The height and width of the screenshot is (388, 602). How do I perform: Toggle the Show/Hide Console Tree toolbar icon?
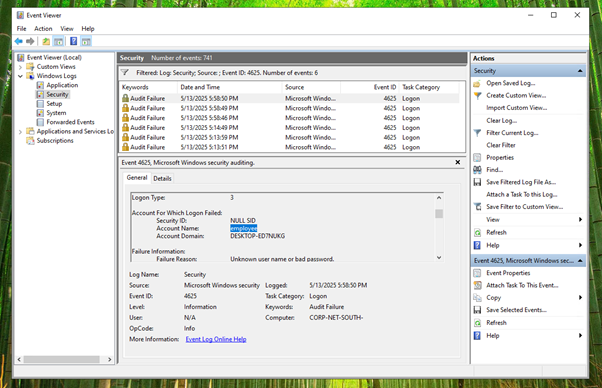coord(58,41)
